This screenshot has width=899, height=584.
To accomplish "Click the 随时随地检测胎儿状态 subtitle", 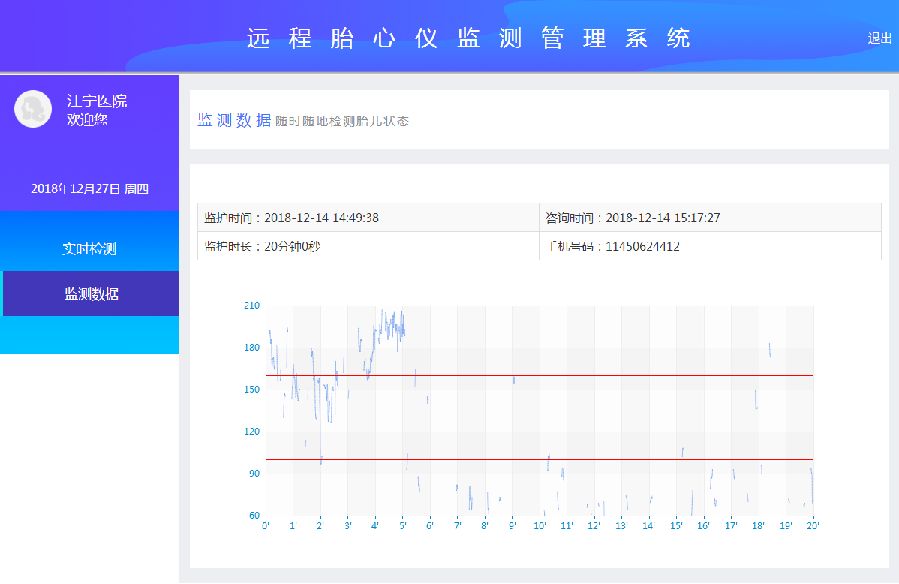I will (342, 121).
